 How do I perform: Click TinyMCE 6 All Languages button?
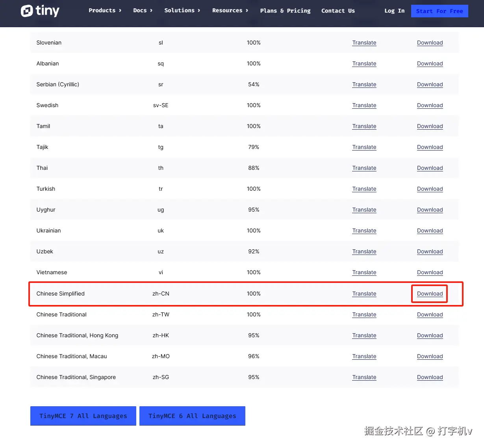[x=192, y=416]
